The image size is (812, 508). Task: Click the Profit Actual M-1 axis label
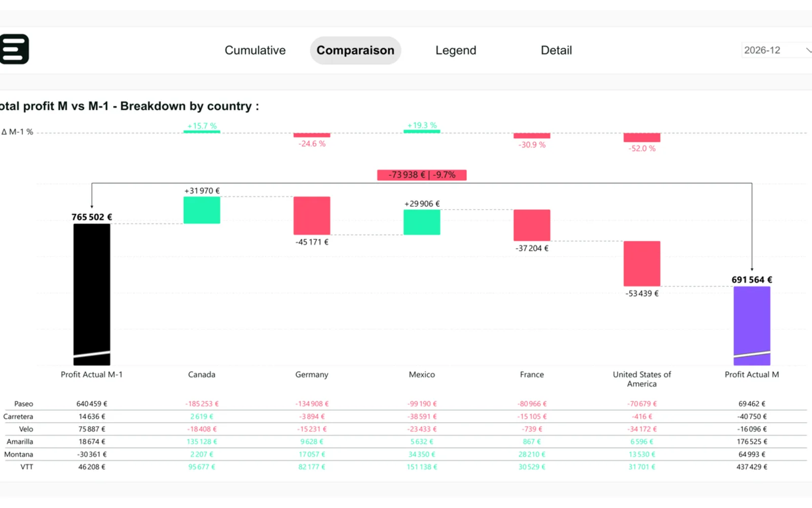coord(92,374)
